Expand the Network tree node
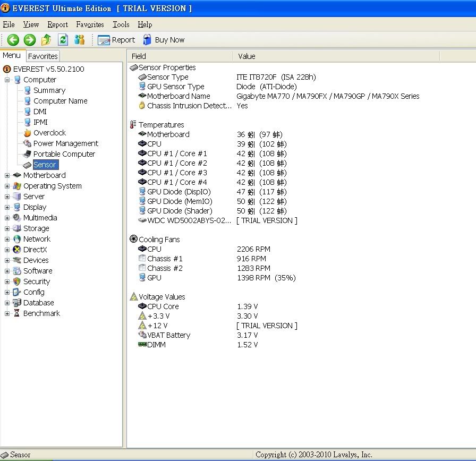This screenshot has height=461, width=476. click(x=7, y=239)
